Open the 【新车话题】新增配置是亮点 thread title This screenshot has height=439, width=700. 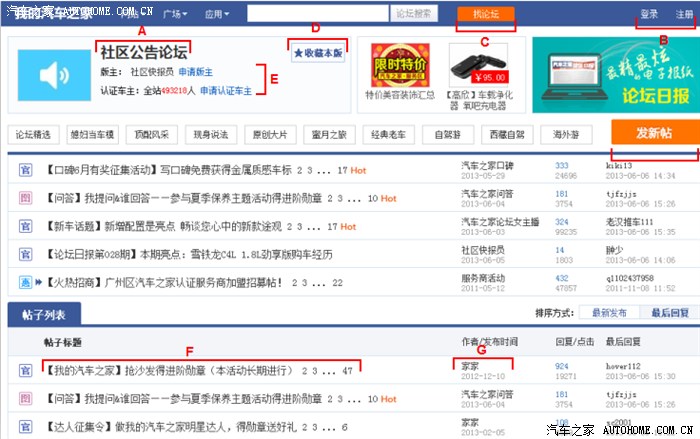(x=164, y=226)
